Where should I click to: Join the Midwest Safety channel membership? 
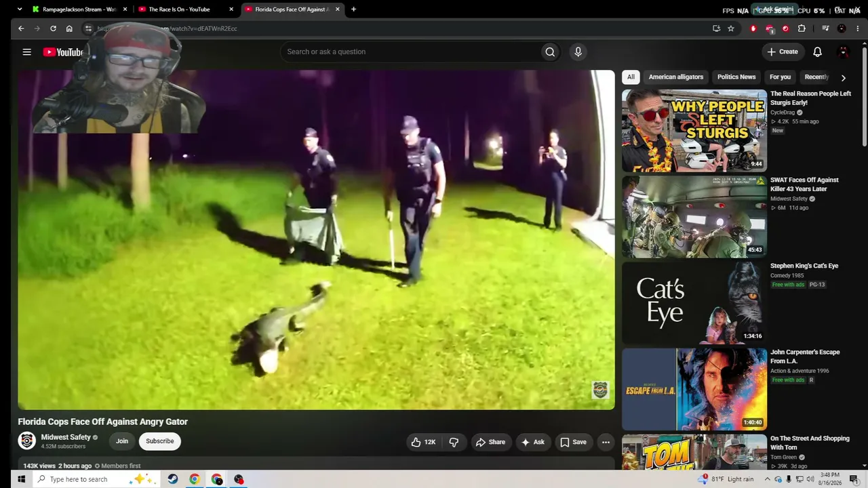122,441
